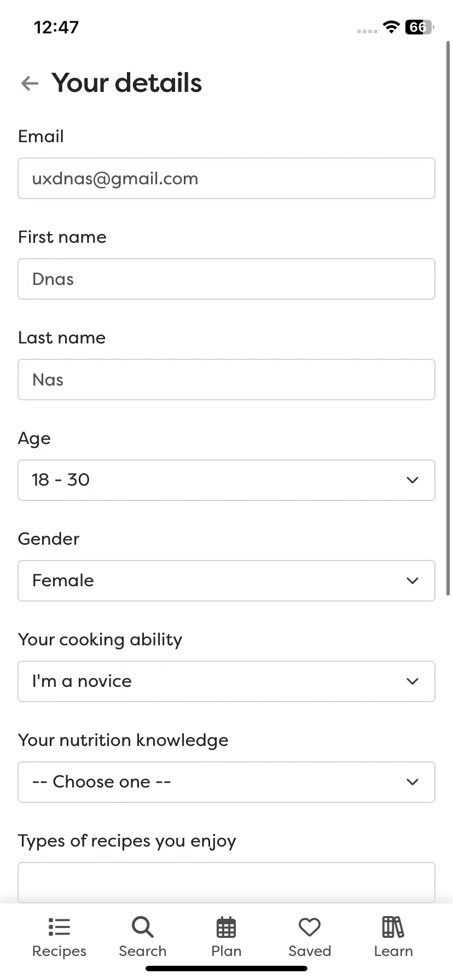Image resolution: width=453 pixels, height=980 pixels.
Task: Tap the Saved heart icon
Action: [310, 927]
